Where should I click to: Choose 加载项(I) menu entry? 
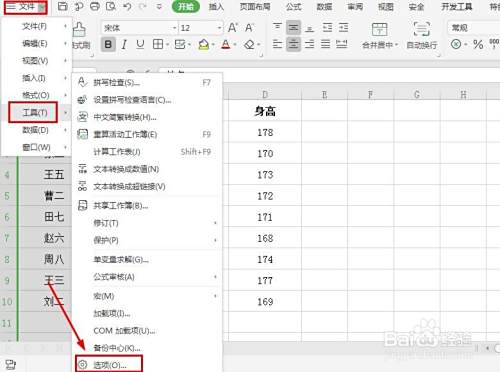pyautogui.click(x=147, y=313)
